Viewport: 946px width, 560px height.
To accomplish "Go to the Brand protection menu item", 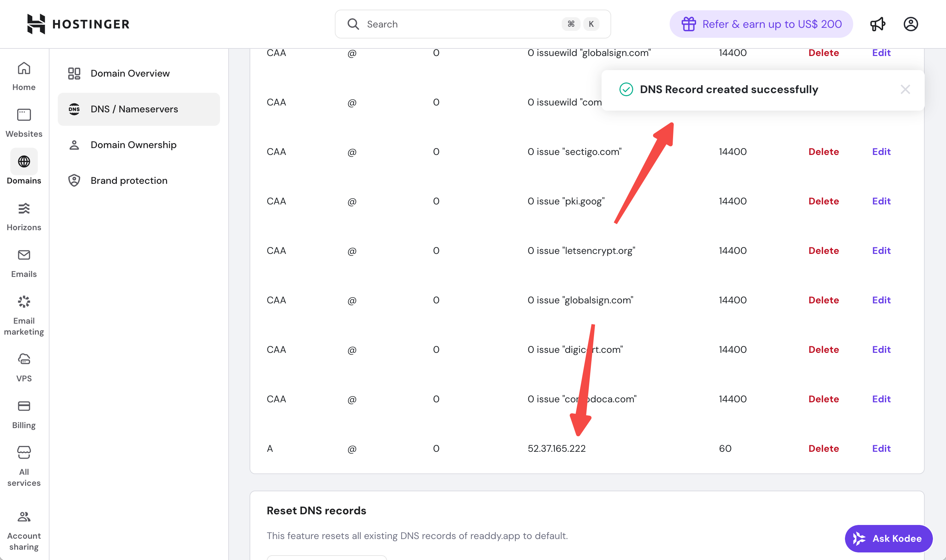I will coord(129,180).
